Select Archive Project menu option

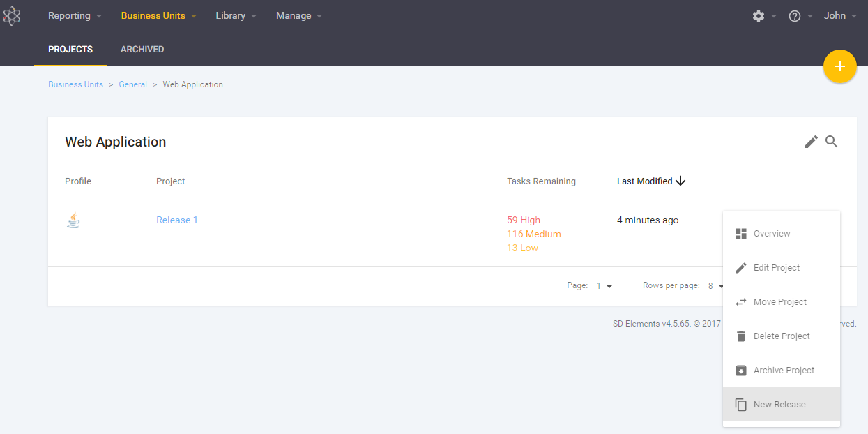(784, 371)
